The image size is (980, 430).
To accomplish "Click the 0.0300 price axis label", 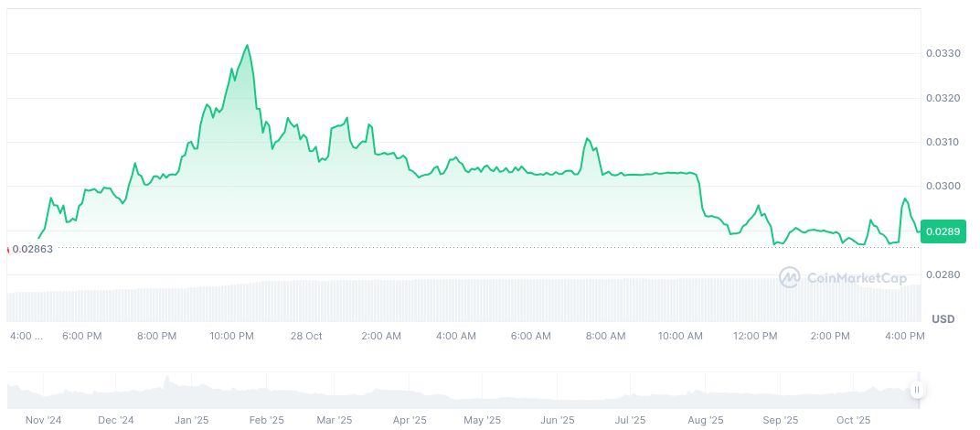I will (x=943, y=187).
